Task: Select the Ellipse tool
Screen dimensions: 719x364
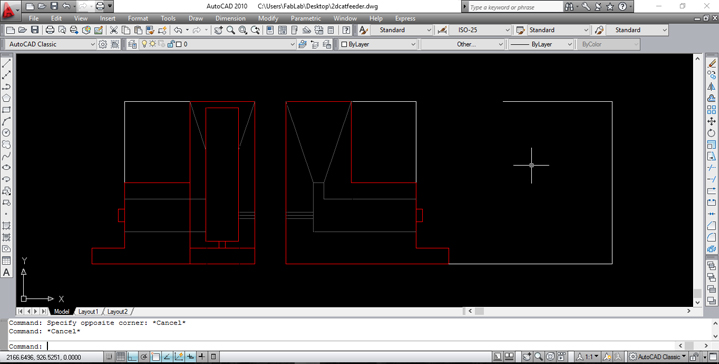Action: (6, 167)
